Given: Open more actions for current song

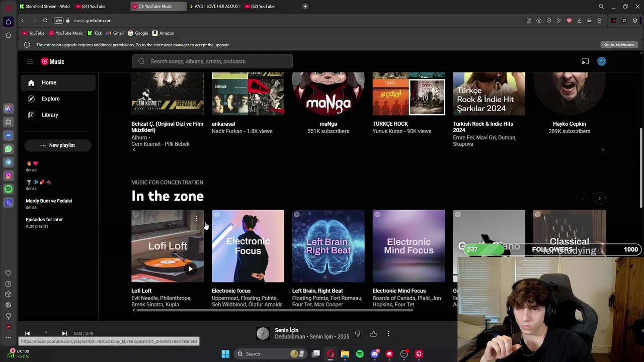Looking at the screenshot, I should pos(388,333).
